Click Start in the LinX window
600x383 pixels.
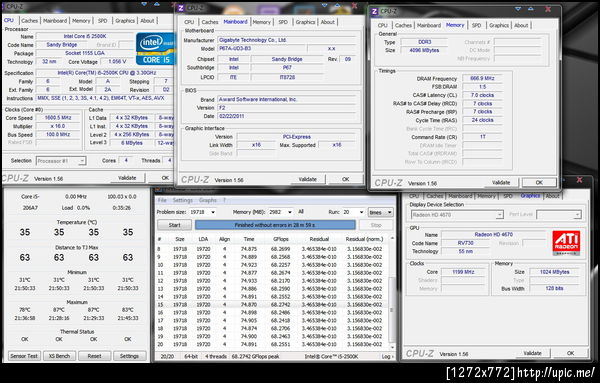[x=174, y=225]
